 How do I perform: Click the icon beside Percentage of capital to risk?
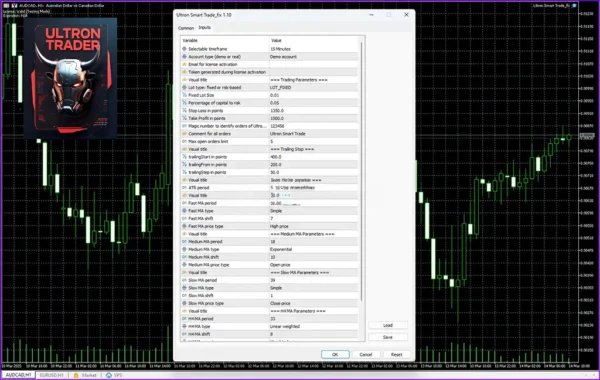[184, 103]
